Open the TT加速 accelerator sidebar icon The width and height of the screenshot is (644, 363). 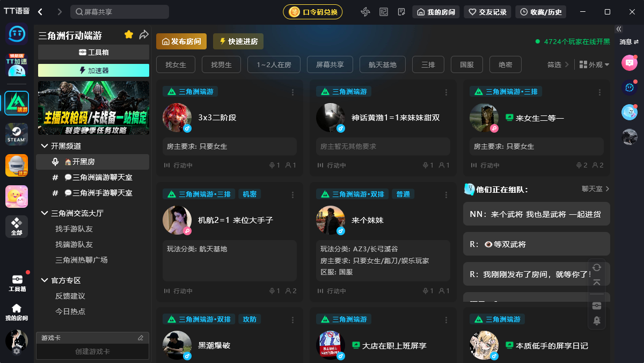point(17,65)
